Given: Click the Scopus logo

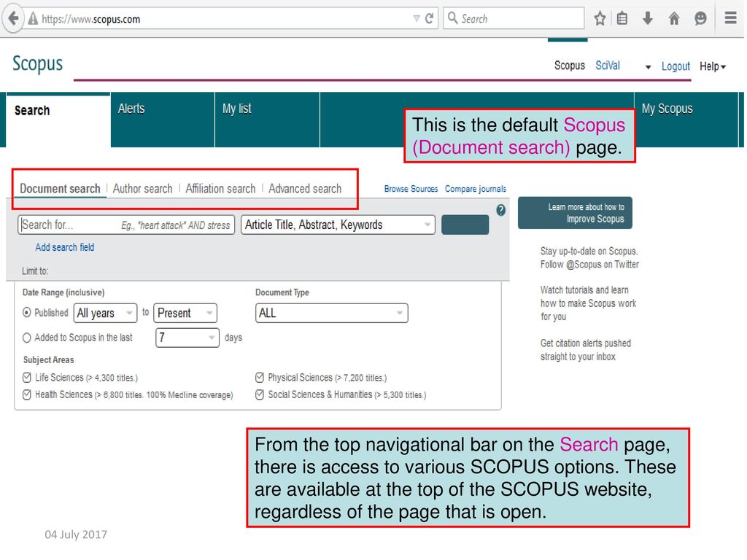Looking at the screenshot, I should (38, 64).
